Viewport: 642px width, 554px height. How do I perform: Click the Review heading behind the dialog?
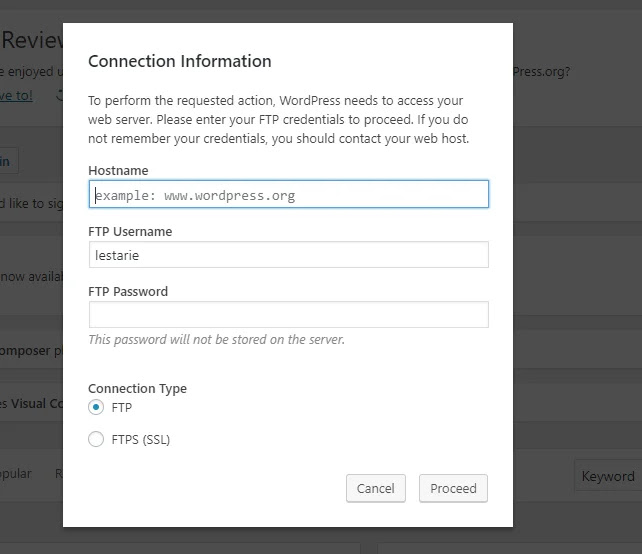(x=32, y=40)
